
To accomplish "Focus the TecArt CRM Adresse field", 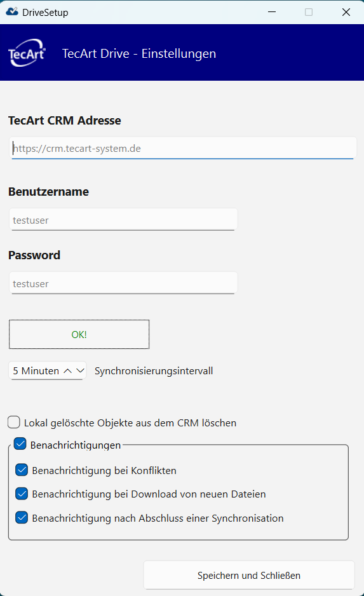I will [x=183, y=148].
